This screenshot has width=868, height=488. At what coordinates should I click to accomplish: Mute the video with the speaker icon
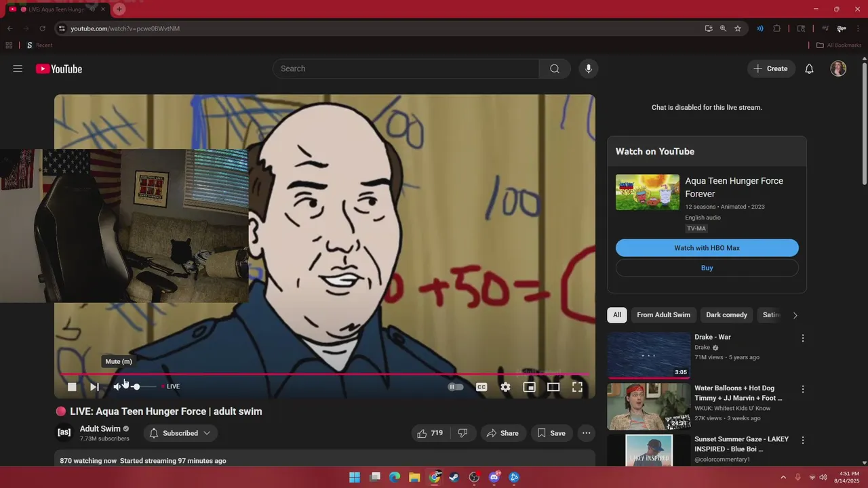(x=118, y=386)
